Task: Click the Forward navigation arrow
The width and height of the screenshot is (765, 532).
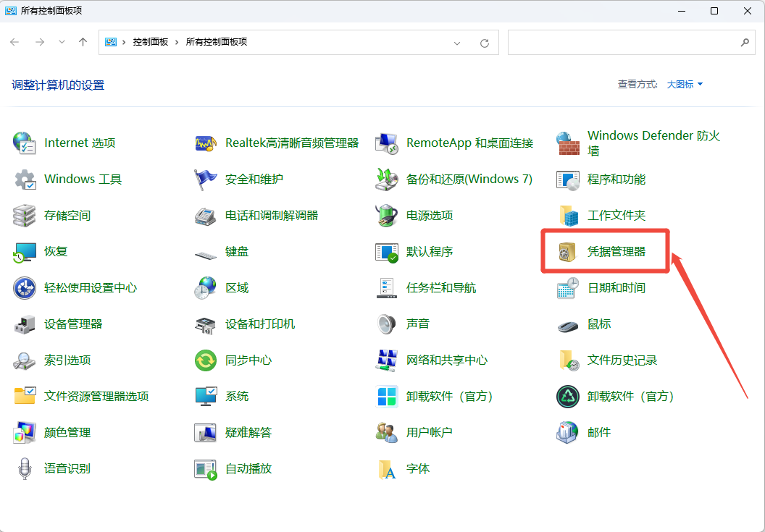Action: click(x=40, y=42)
